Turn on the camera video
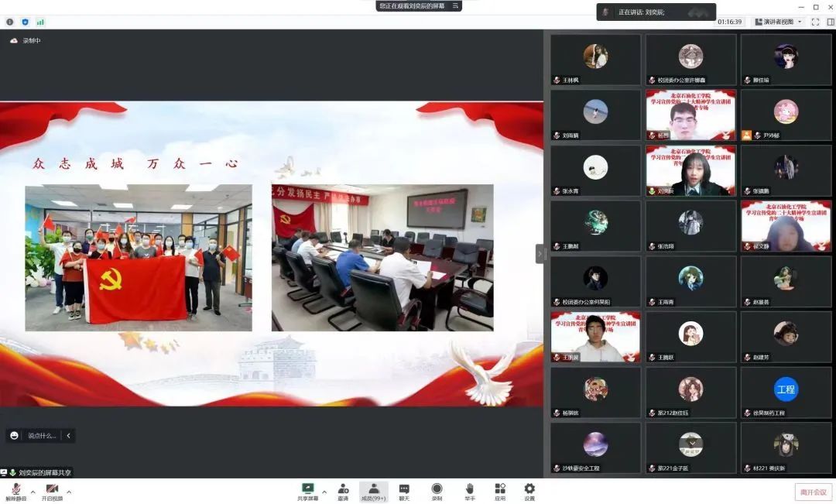The height and width of the screenshot is (504, 836). point(52,489)
